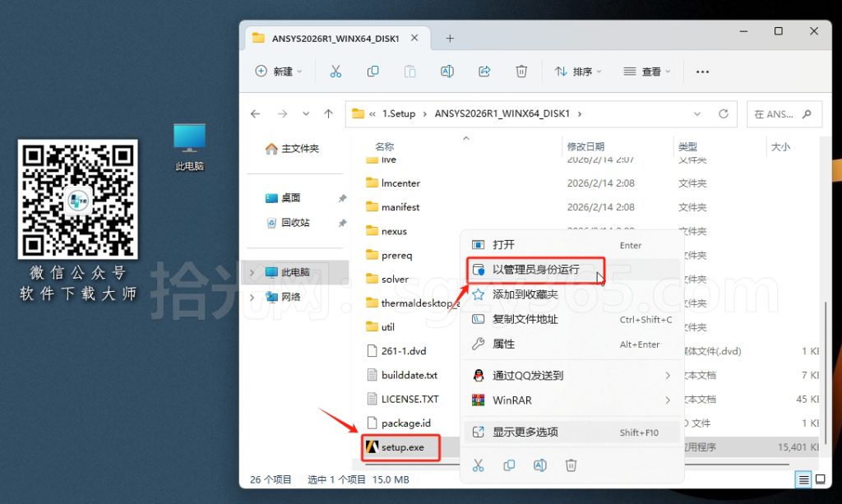Click the ANSYS2026R1_WINX64_DISK1 breadcrumb segment
Viewport: 842px width, 504px height.
tap(502, 113)
